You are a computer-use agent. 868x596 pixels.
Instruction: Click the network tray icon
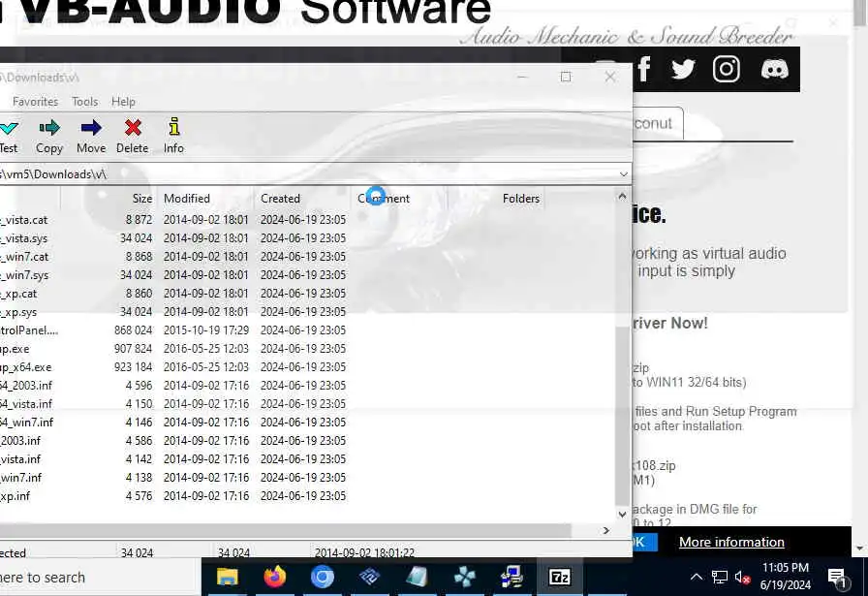click(719, 578)
